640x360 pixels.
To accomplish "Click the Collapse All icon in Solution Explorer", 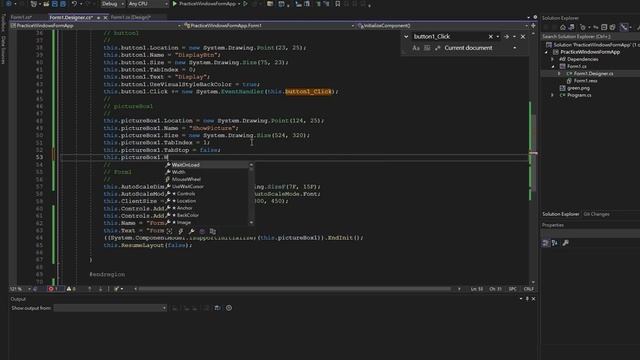I will click(604, 27).
